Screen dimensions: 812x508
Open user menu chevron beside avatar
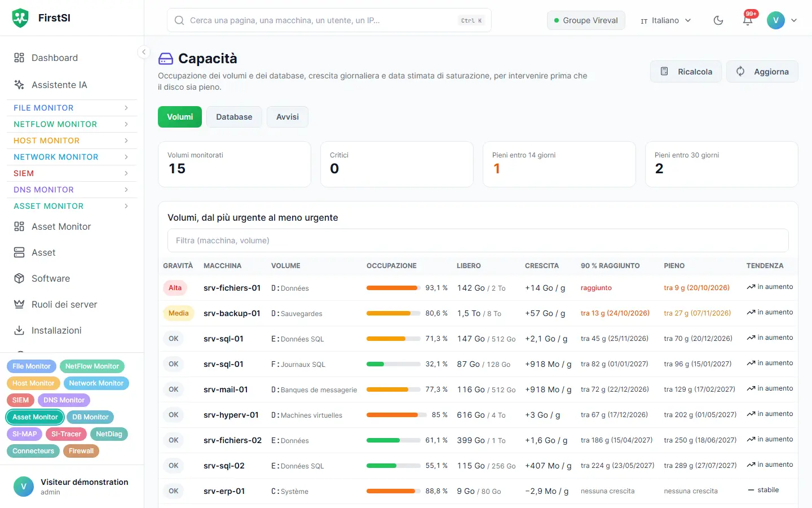[794, 20]
